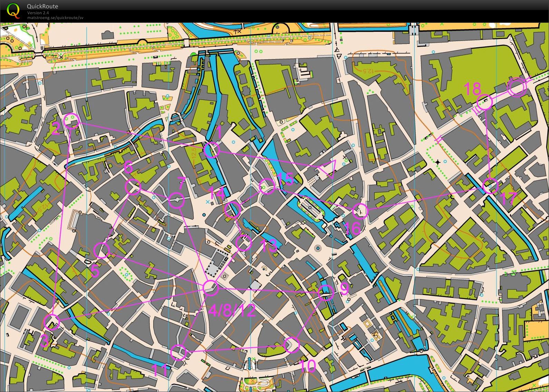The width and height of the screenshot is (549, 392).
Task: Open the matstroeng.se/quickroute/sv link
Action: pos(55,18)
